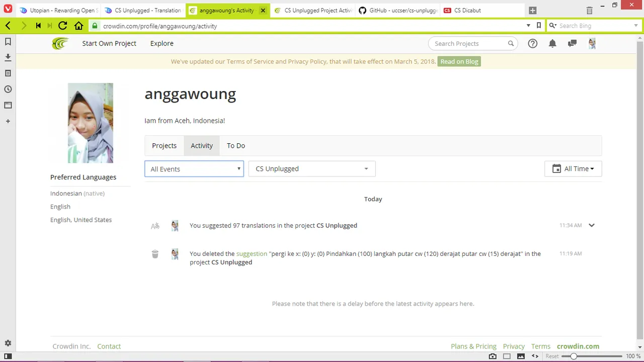
Task: Click the Explore link
Action: 162,43
